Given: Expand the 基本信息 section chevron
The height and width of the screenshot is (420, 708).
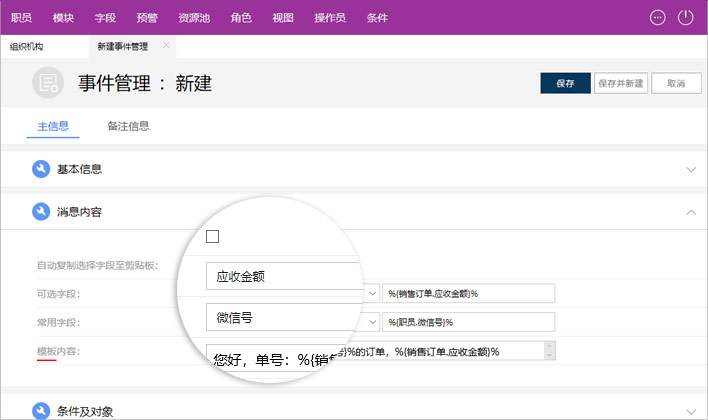Looking at the screenshot, I should 691,170.
